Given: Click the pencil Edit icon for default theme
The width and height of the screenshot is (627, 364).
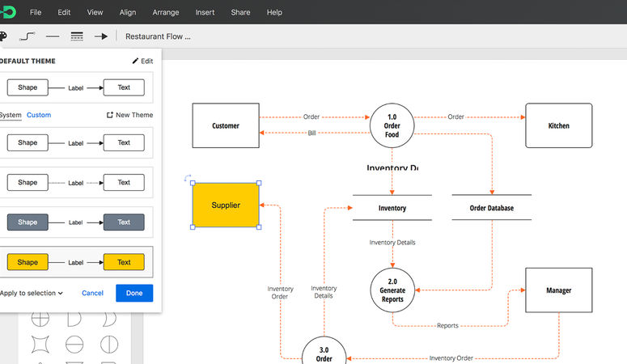Looking at the screenshot, I should (x=135, y=61).
